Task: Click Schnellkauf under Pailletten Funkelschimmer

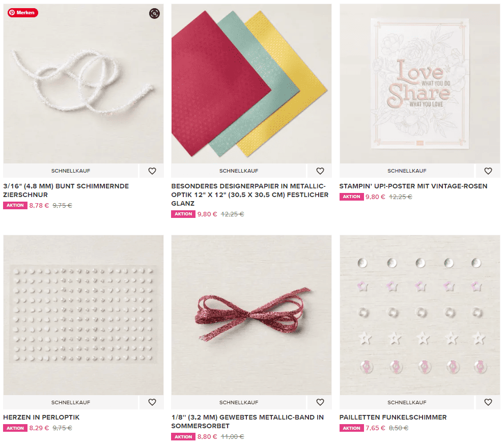Action: 407,402
